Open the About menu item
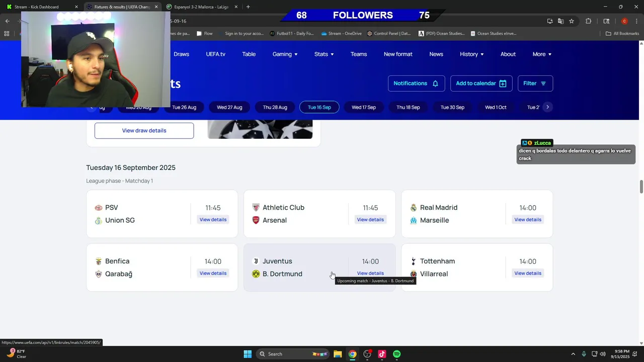The height and width of the screenshot is (362, 644). pos(508,54)
